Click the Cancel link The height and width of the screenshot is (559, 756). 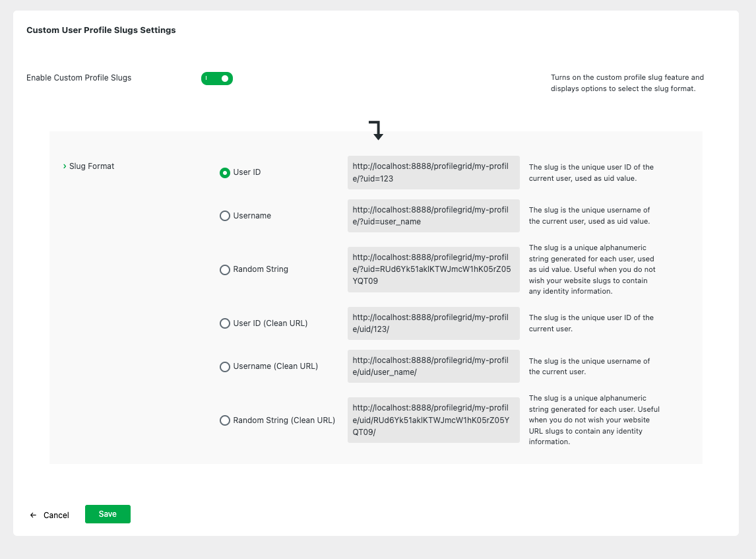(56, 515)
